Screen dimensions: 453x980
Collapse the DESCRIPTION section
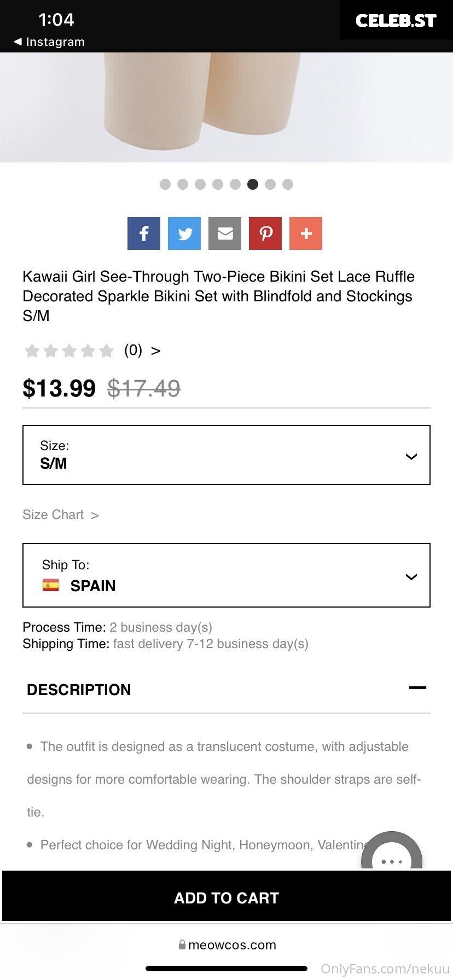417,688
